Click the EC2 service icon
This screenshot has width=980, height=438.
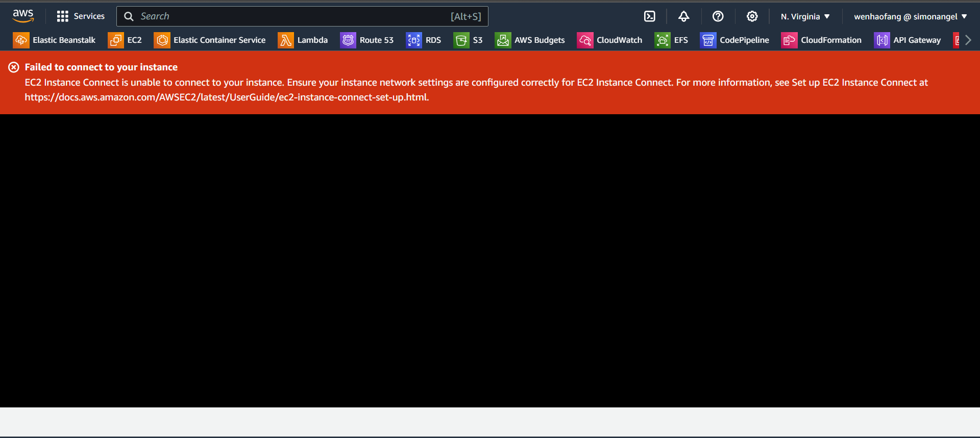coord(116,40)
